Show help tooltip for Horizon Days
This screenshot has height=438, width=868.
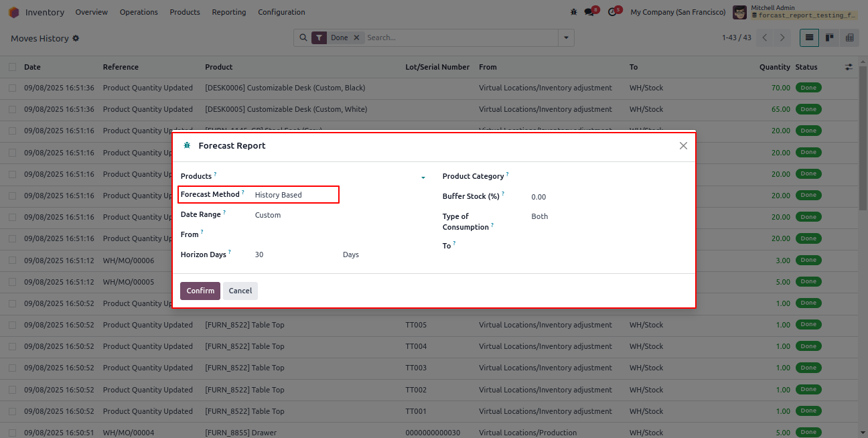coord(230,252)
